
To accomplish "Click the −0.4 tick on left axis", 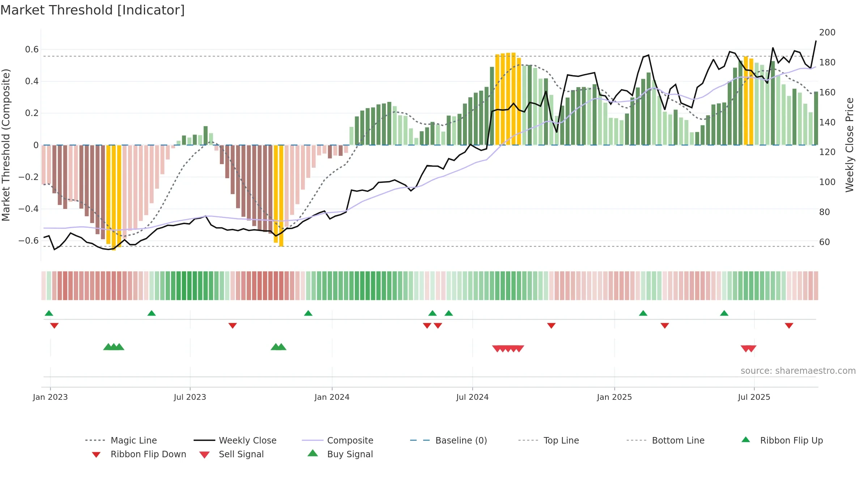I will tap(29, 209).
